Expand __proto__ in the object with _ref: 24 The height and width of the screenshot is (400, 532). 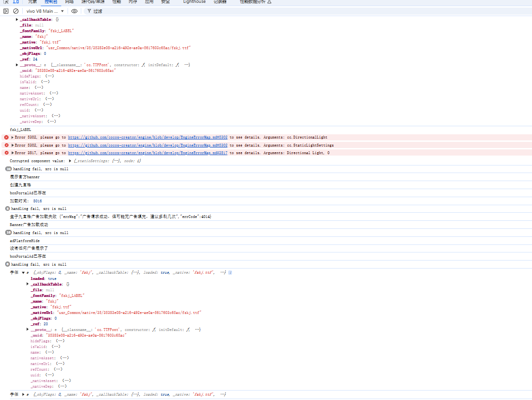coord(17,65)
